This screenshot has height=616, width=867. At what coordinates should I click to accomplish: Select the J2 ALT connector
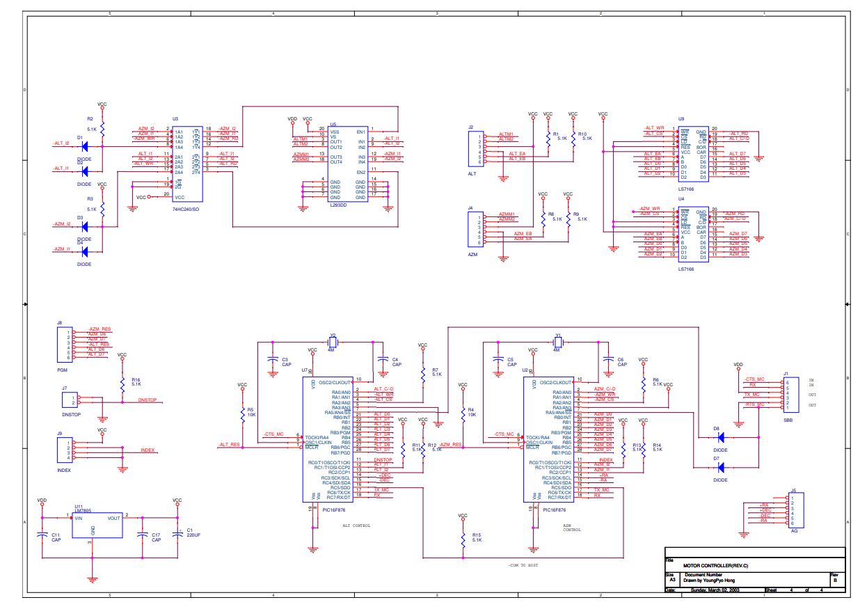(x=475, y=148)
